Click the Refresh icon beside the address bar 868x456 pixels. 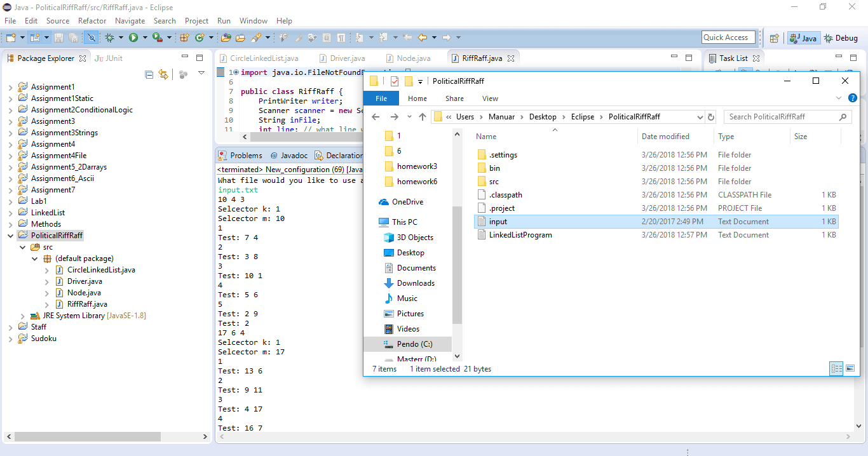tap(712, 117)
